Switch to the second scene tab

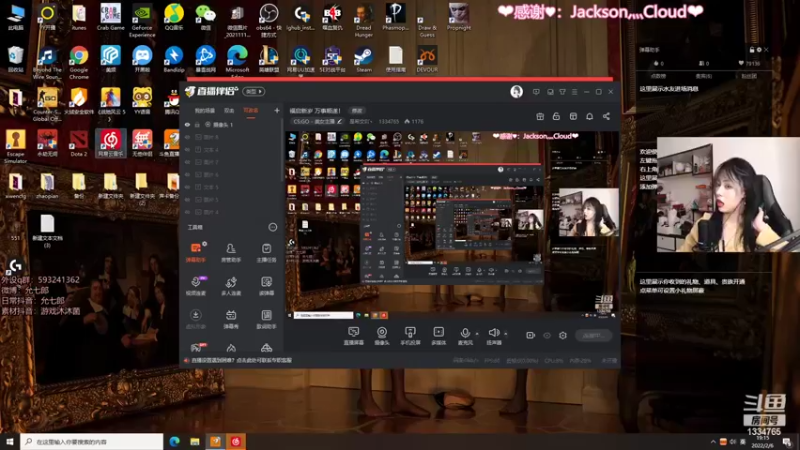coord(229,111)
